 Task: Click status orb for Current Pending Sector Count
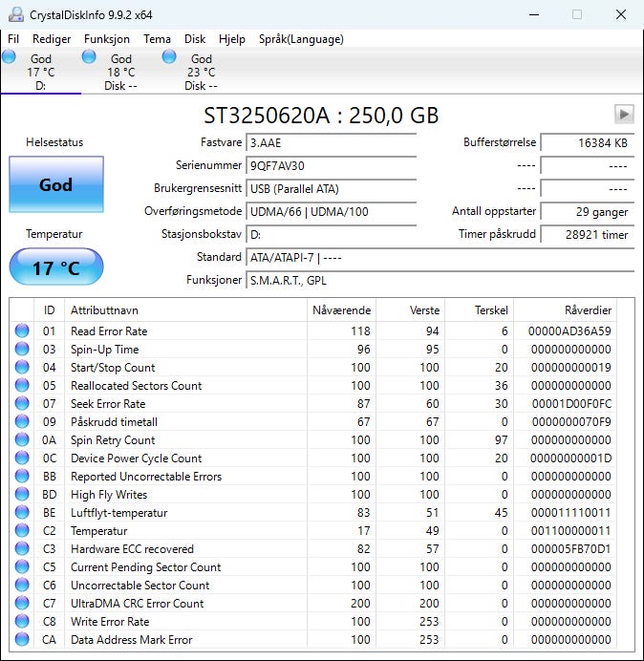[x=22, y=566]
